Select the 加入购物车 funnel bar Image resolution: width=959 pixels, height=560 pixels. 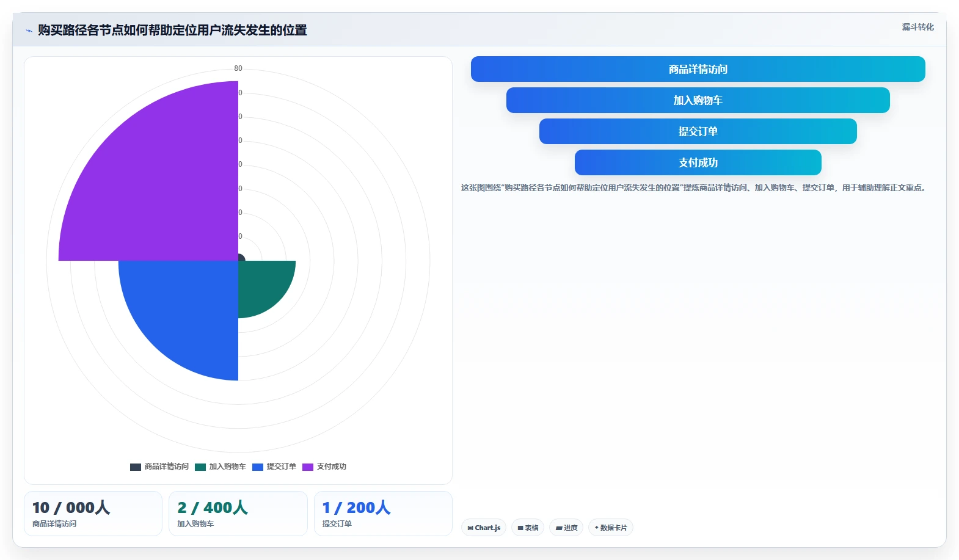pos(698,100)
